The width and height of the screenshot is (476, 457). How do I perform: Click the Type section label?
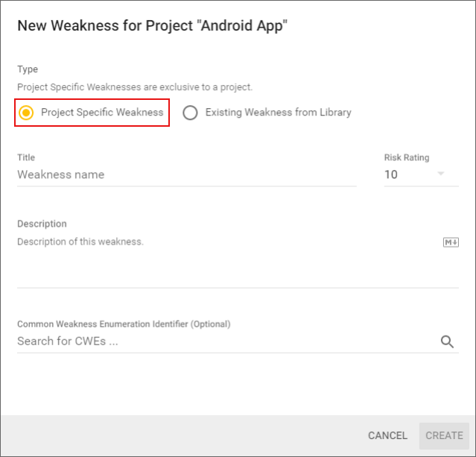pos(28,69)
